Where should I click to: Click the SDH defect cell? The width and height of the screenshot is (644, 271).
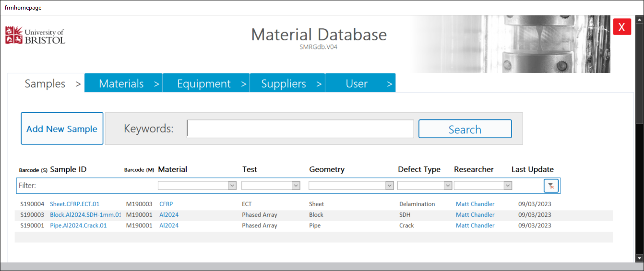pyautogui.click(x=405, y=215)
